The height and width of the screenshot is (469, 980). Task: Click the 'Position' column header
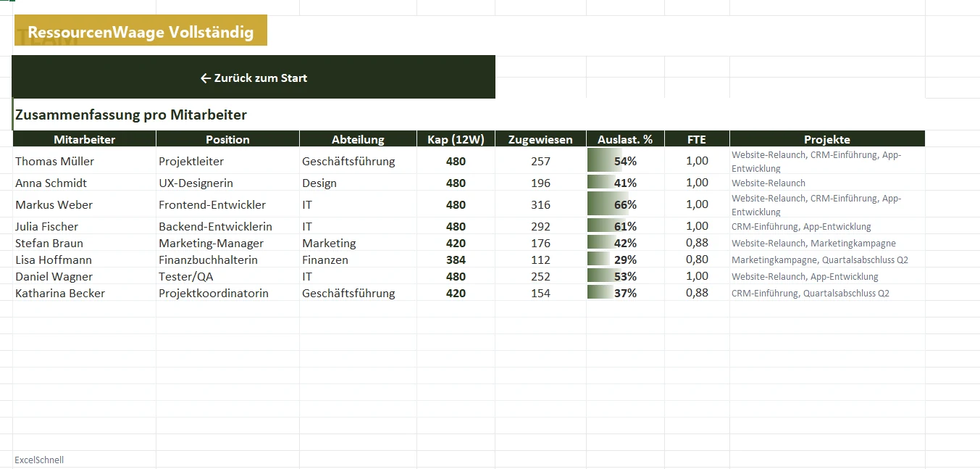[x=228, y=139]
